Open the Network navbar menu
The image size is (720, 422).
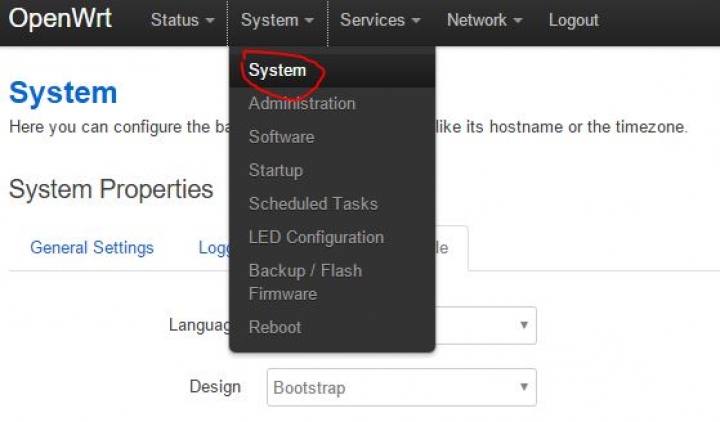[x=484, y=20]
